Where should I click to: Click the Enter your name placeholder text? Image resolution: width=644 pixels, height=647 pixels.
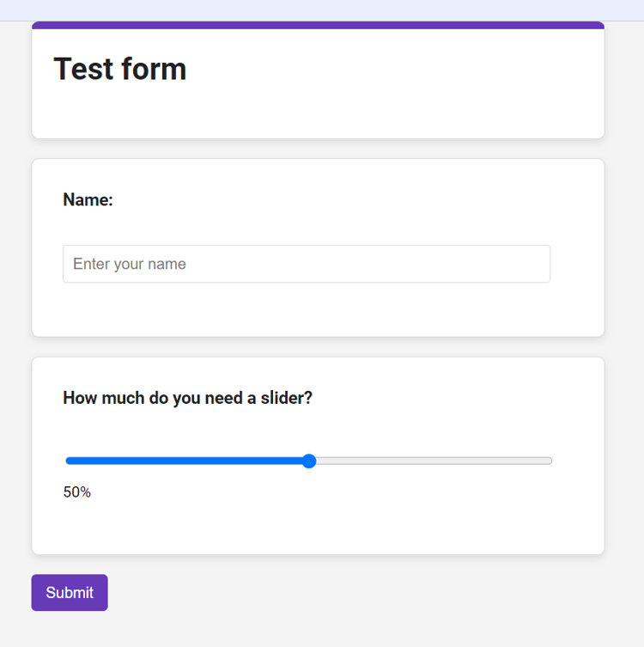[130, 264]
